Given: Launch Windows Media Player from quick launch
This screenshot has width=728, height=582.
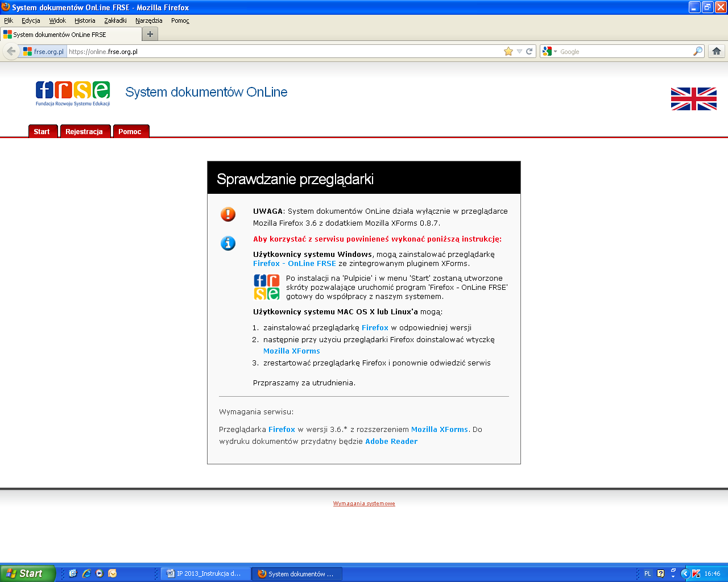Looking at the screenshot, I should 100,573.
